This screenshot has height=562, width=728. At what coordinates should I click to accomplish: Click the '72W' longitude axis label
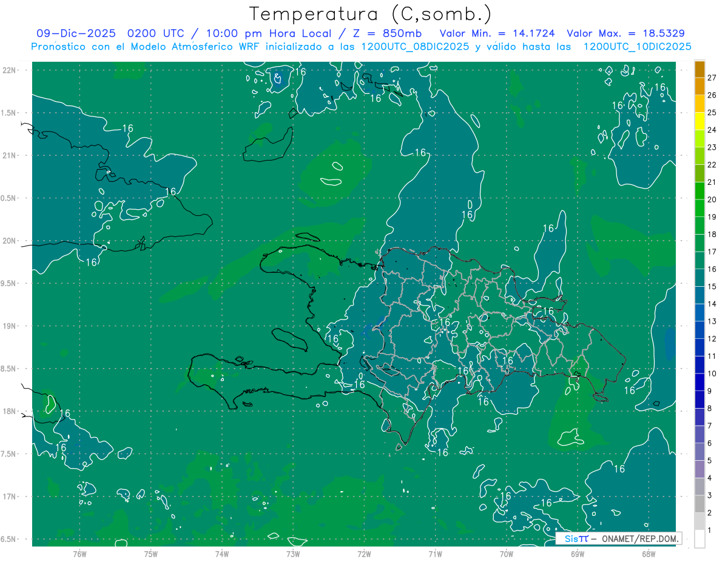(364, 554)
